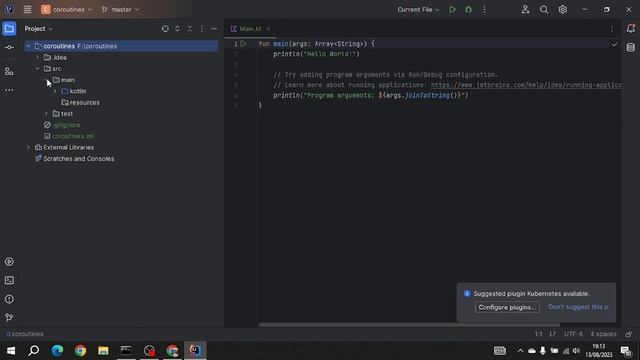Click the inspections checkmark widget

pos(614,44)
